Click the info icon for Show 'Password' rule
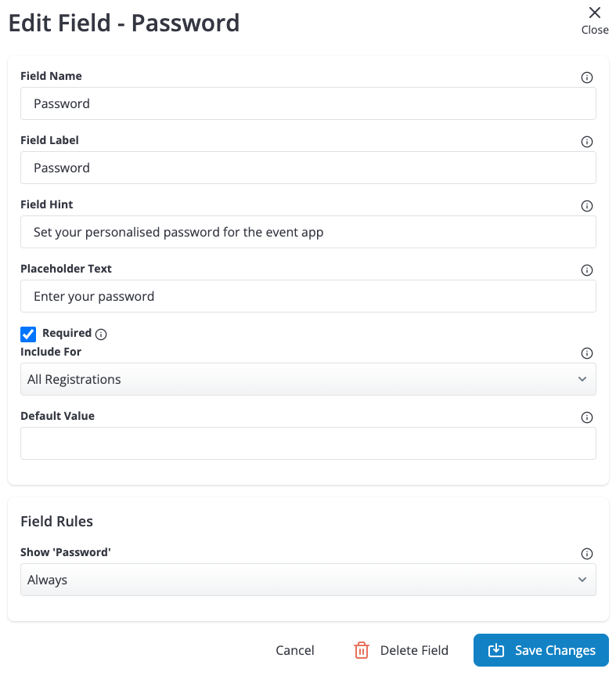This screenshot has width=616, height=694. pos(586,554)
